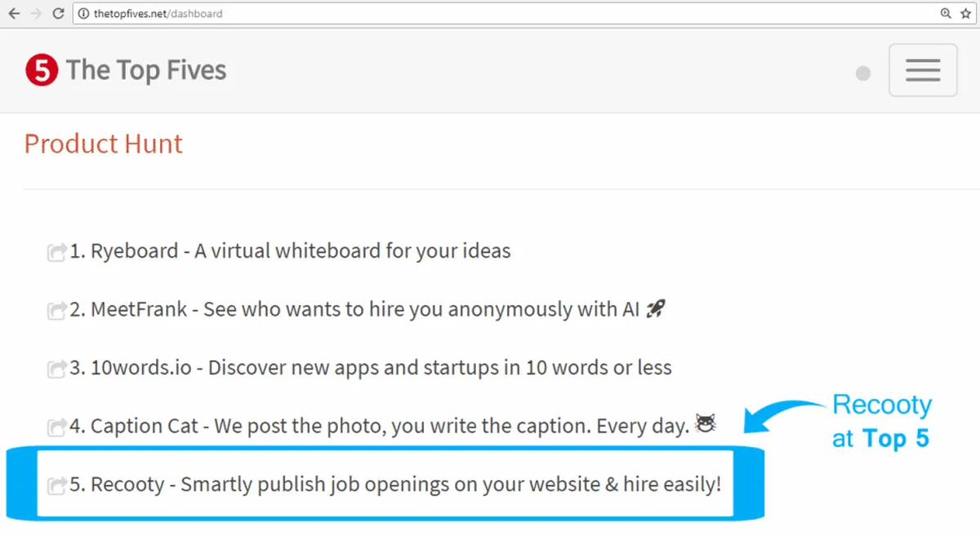Click the share icon beside Caption Cat
Screen dimensions: 980x537
(56, 427)
